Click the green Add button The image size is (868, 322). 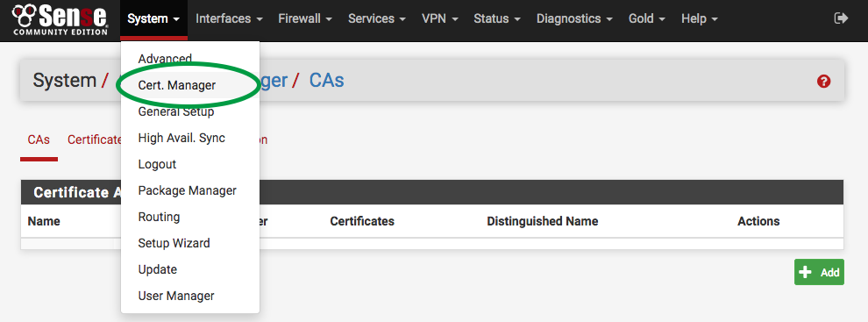(x=819, y=272)
